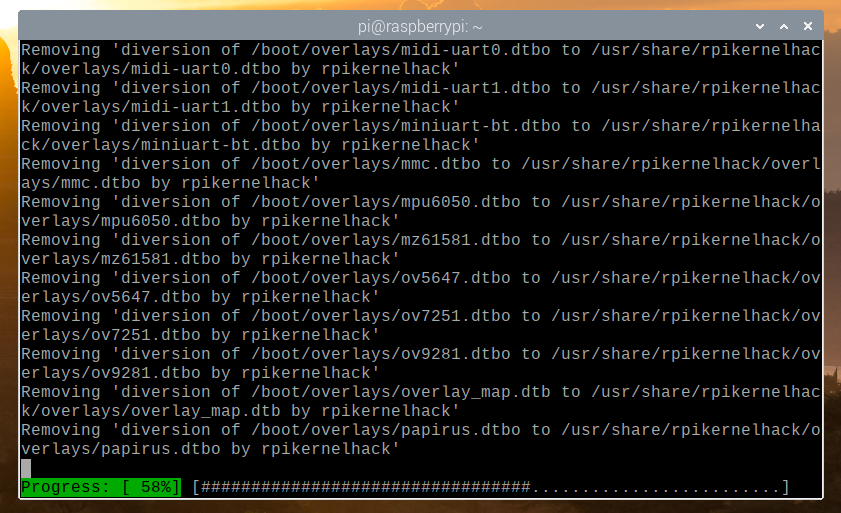Click the '/boot/overlays/overlay_map.dtb' path text
The width and height of the screenshot is (841, 513).
pyautogui.click(x=401, y=392)
